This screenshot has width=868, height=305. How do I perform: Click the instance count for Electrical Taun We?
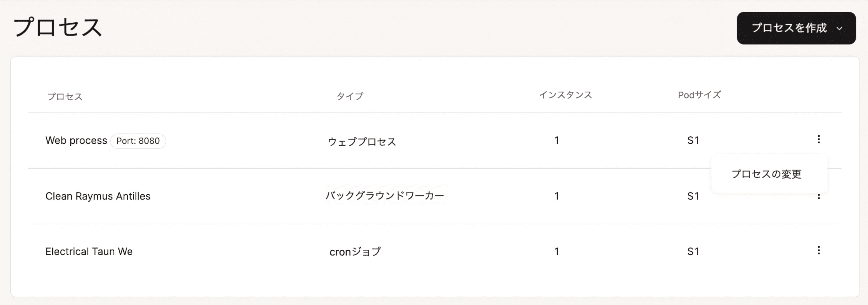[x=557, y=251]
